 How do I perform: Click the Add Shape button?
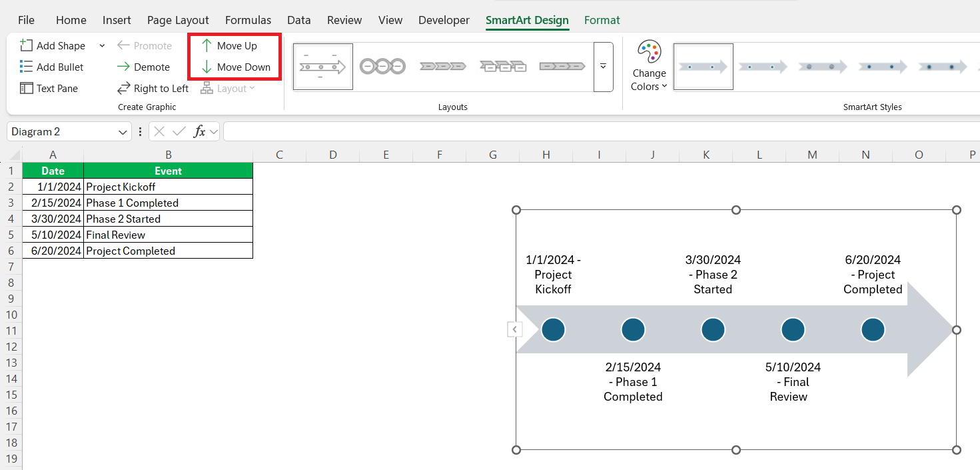tap(53, 45)
